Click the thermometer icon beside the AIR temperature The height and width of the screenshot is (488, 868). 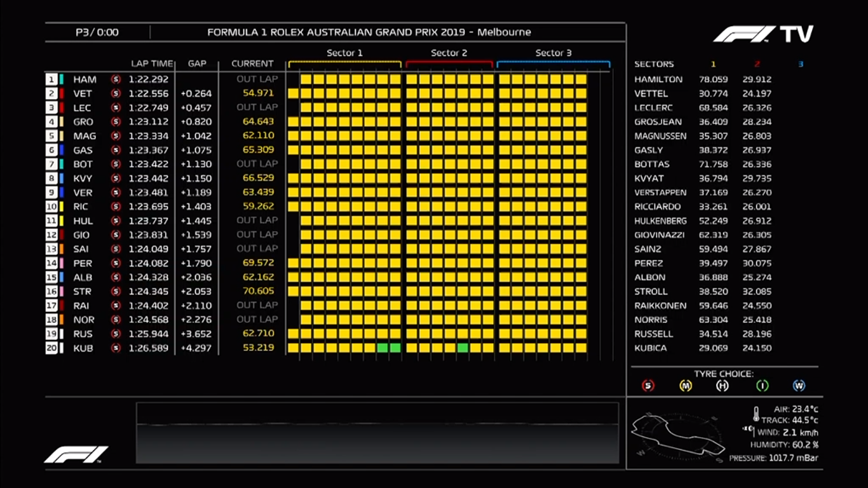756,415
